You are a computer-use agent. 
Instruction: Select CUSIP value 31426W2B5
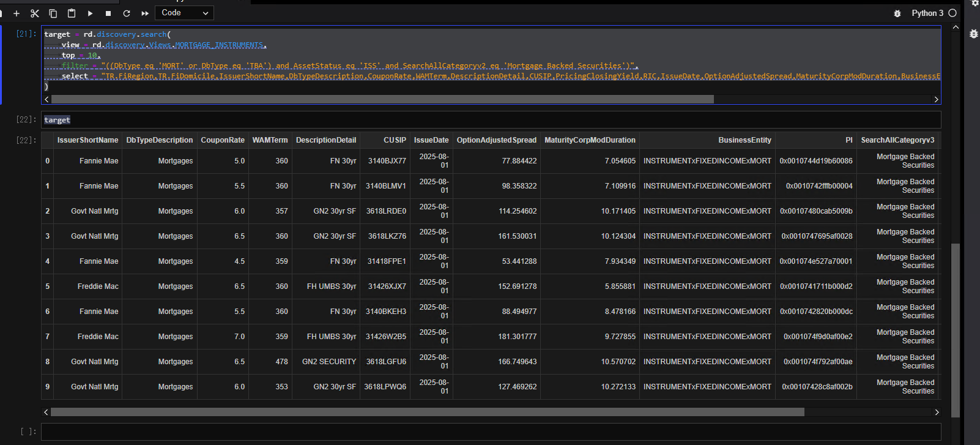point(385,337)
